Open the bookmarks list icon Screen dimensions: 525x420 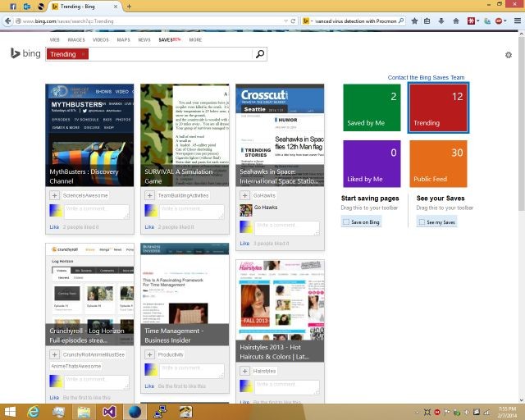[427, 21]
